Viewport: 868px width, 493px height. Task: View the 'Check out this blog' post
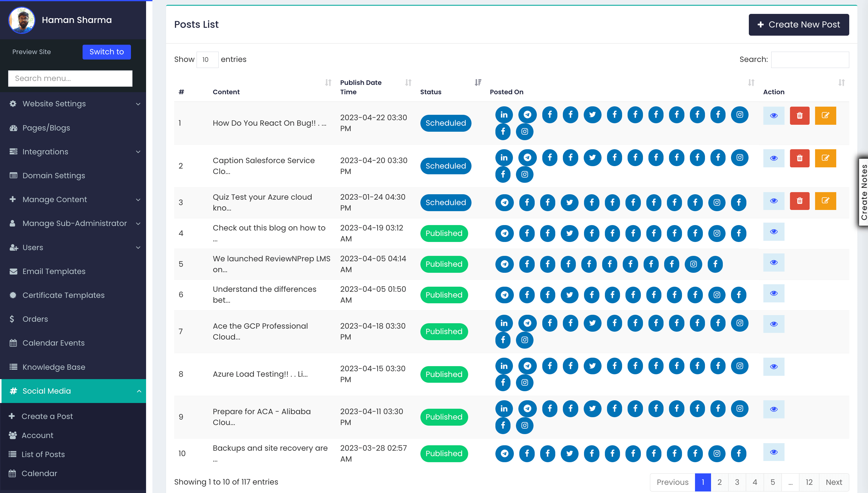773,232
